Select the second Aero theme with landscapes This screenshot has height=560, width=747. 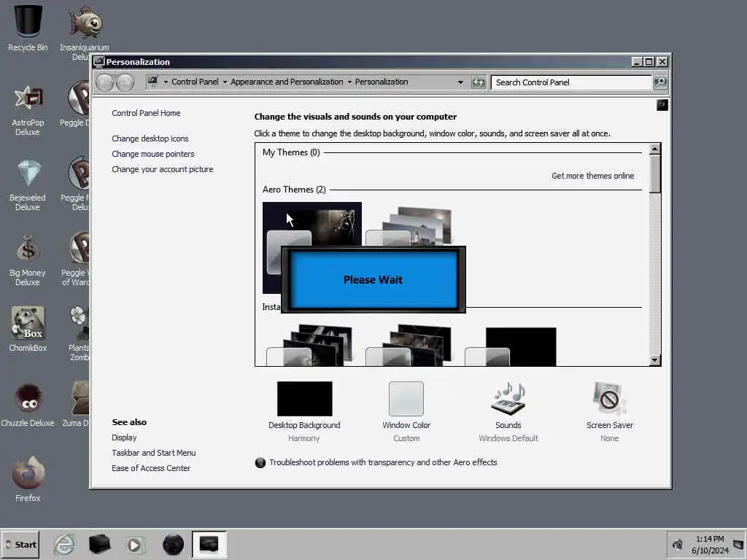[409, 226]
